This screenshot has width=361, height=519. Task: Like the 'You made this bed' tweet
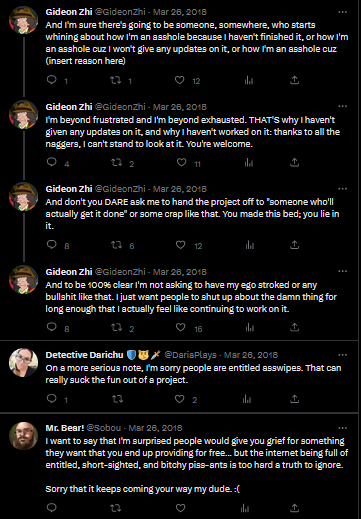tap(180, 245)
